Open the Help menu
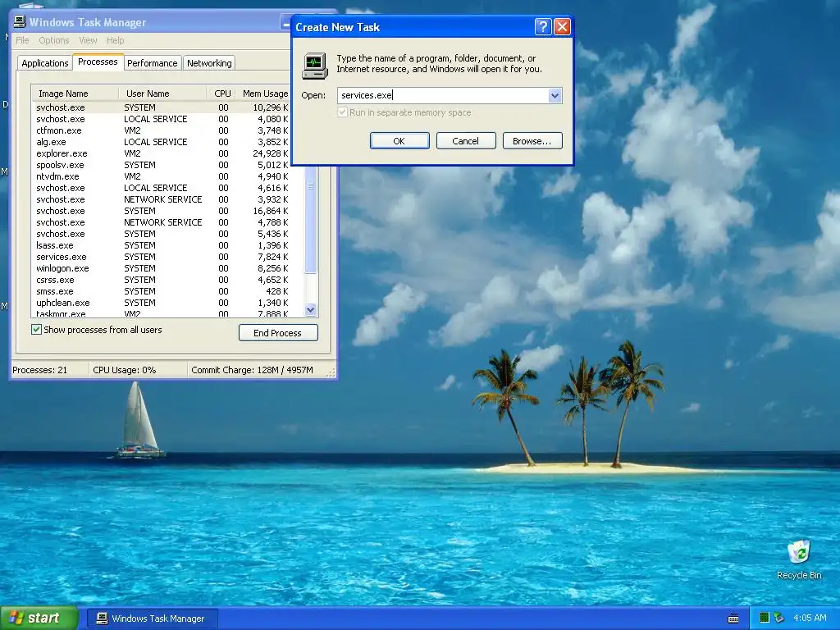 coord(115,40)
